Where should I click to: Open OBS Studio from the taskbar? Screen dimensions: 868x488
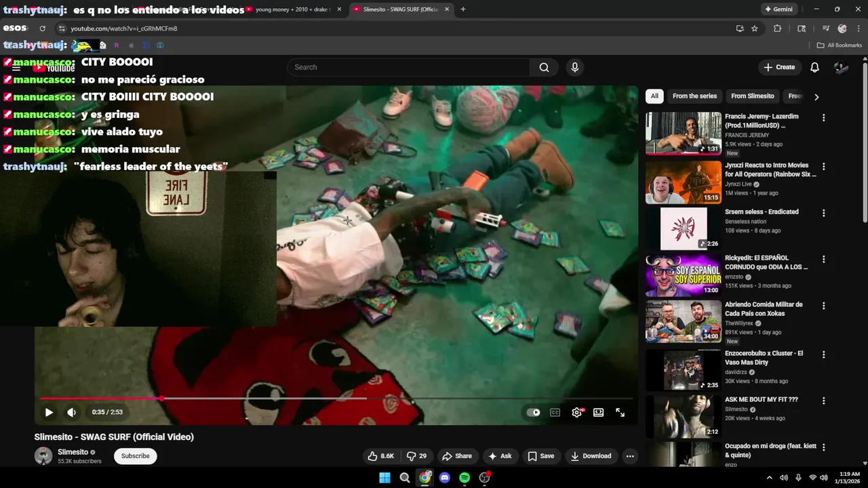tap(484, 478)
